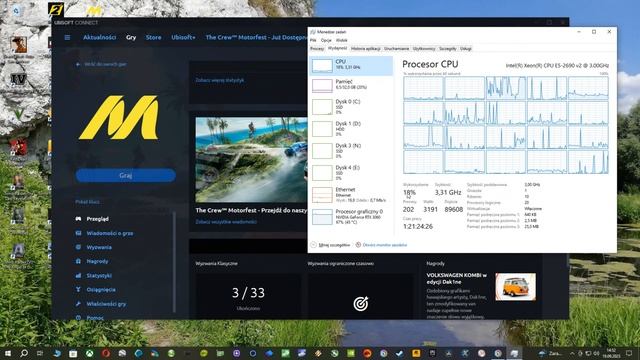Open Task View on the taskbar

(40, 353)
